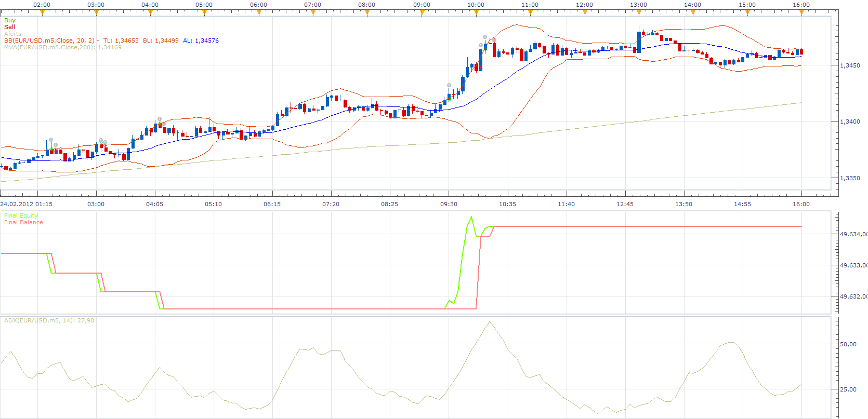868x419 pixels.
Task: Click the 1,3350 price axis label
Action: (x=850, y=178)
